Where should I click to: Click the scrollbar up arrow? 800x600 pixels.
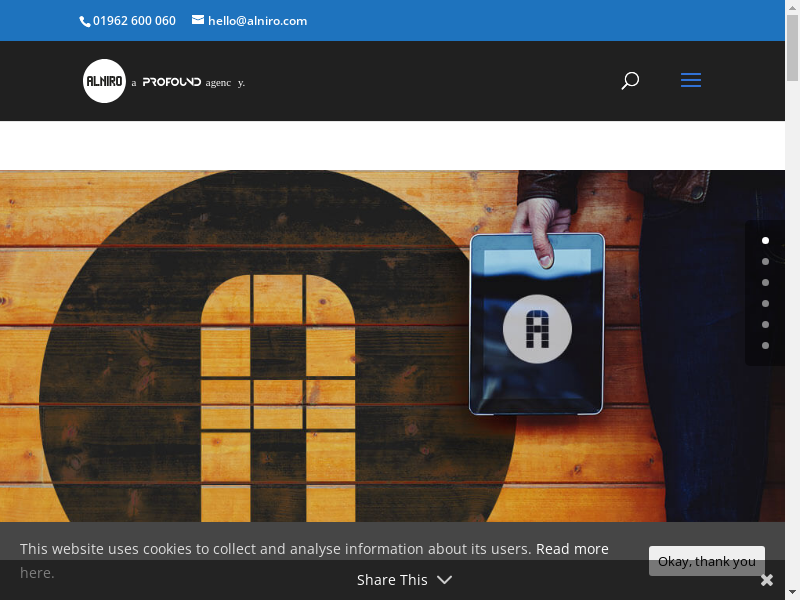792,7
